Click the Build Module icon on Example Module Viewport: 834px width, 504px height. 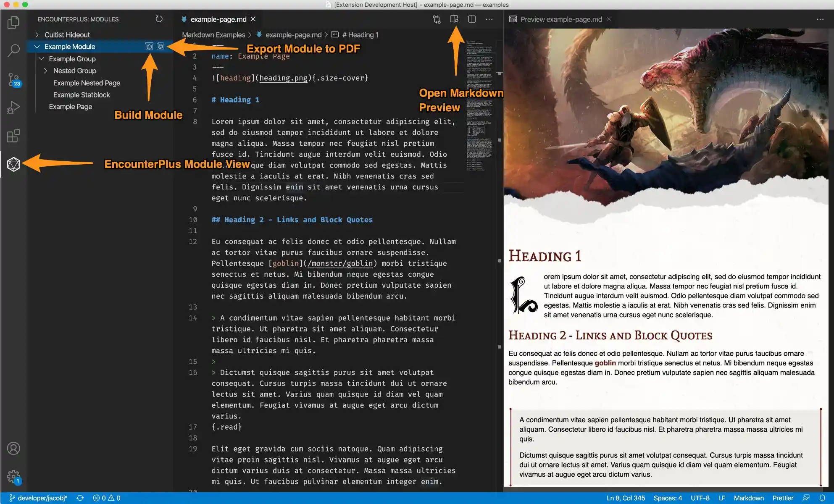[x=149, y=46]
